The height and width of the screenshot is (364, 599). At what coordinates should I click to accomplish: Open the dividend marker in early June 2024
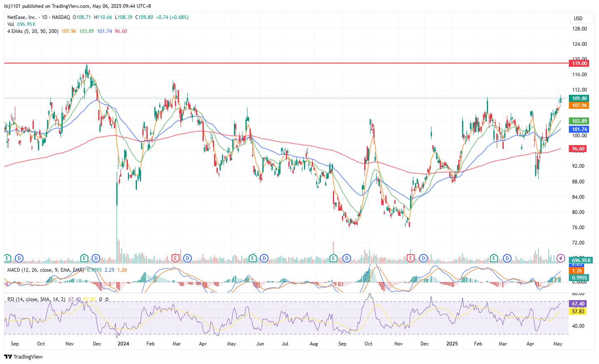264,258
